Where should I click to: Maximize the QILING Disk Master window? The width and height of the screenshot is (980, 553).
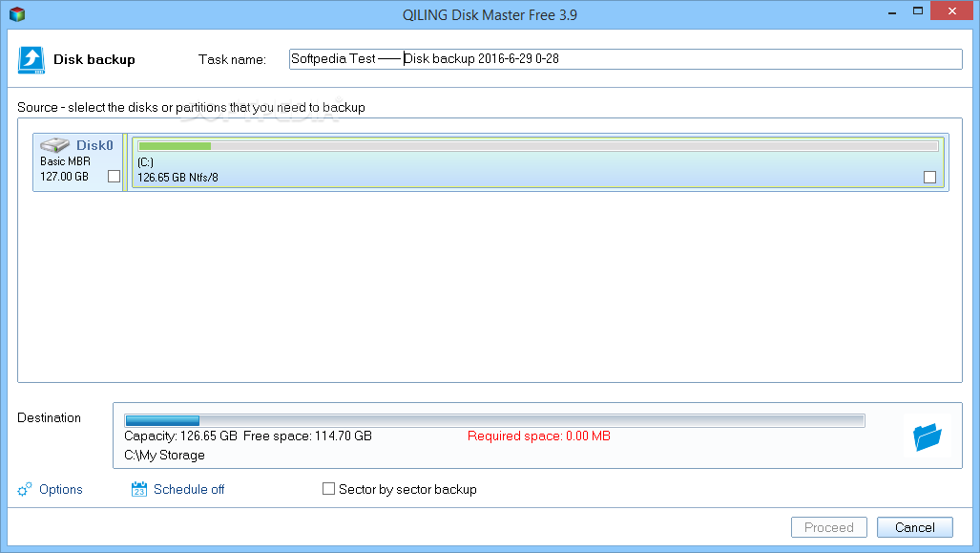pyautogui.click(x=918, y=11)
